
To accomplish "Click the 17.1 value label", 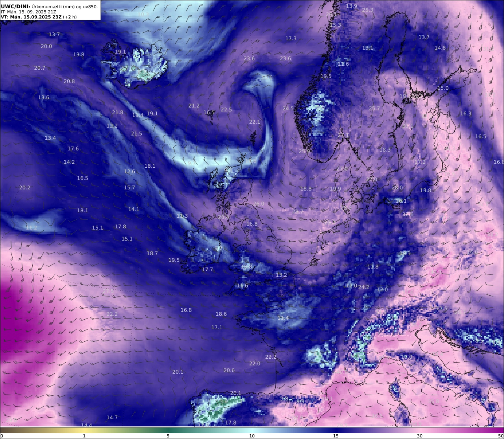I will point(217,328).
